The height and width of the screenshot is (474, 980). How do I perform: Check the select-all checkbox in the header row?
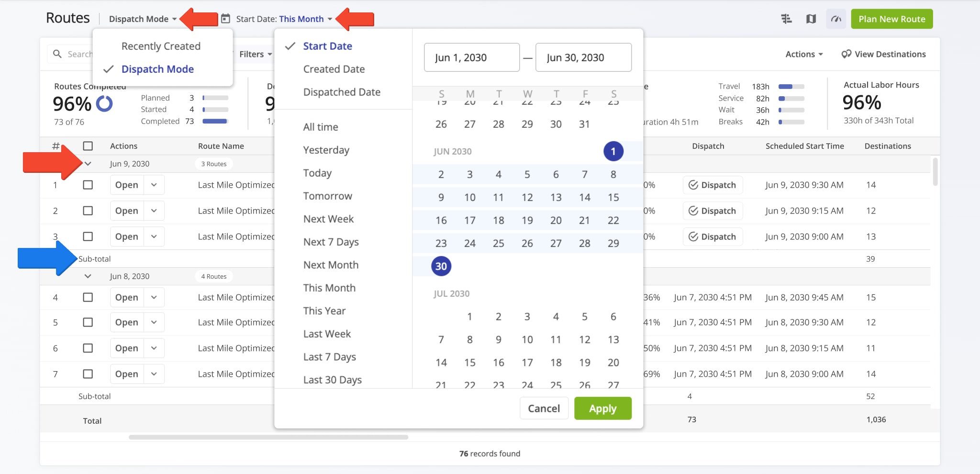[88, 146]
